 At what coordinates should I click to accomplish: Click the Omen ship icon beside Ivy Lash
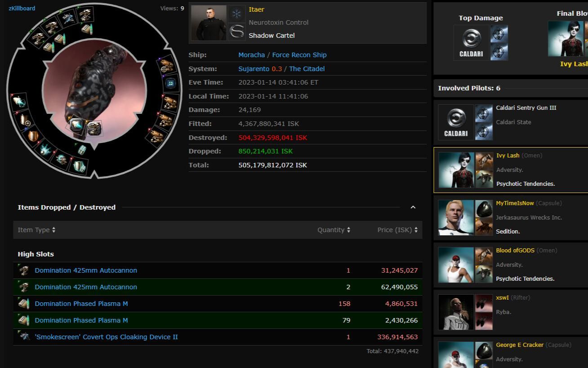484,161
